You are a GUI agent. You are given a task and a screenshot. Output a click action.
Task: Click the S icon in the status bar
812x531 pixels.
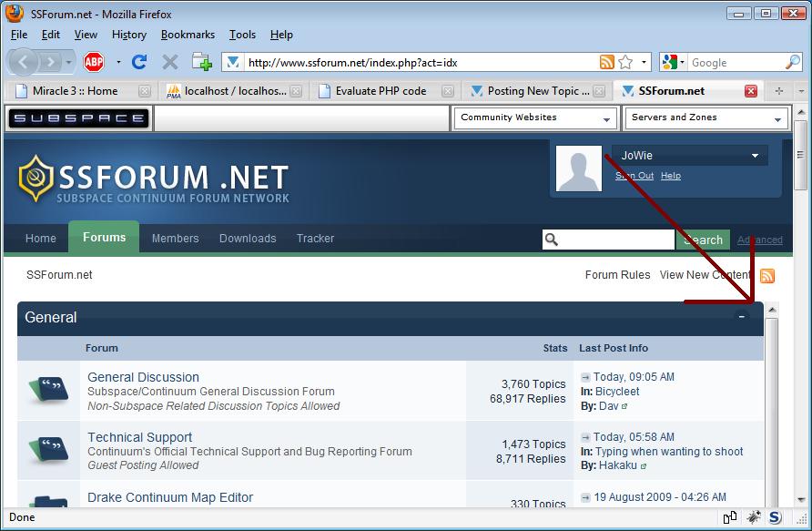(776, 517)
